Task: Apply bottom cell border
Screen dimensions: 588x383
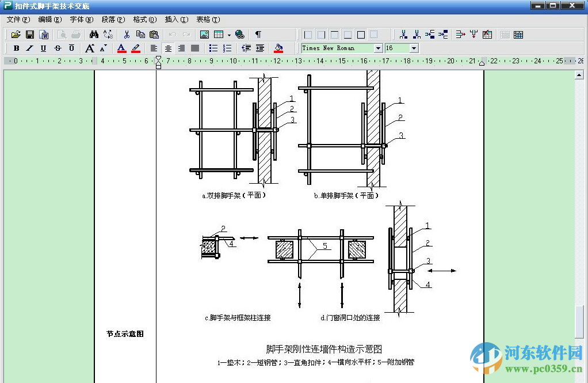Action: 348,35
